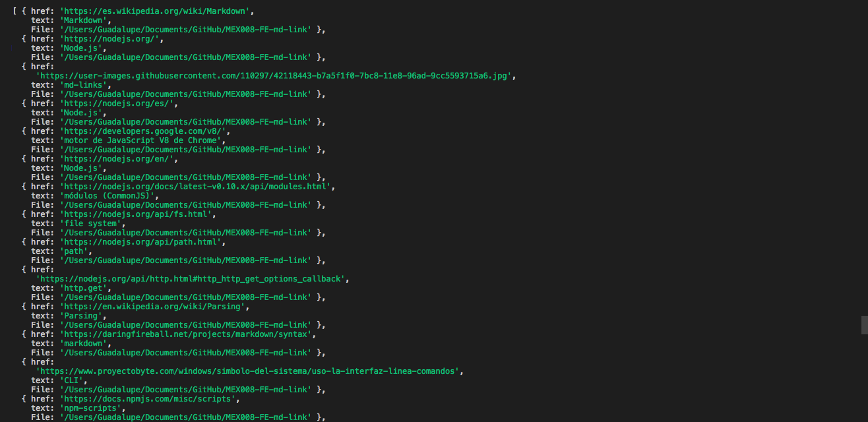The height and width of the screenshot is (422, 868).
Task: Click the 'md-links' text value
Action: click(x=84, y=85)
